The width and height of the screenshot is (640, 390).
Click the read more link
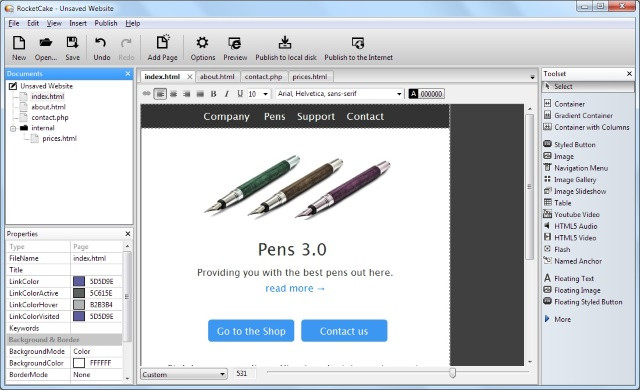point(295,288)
